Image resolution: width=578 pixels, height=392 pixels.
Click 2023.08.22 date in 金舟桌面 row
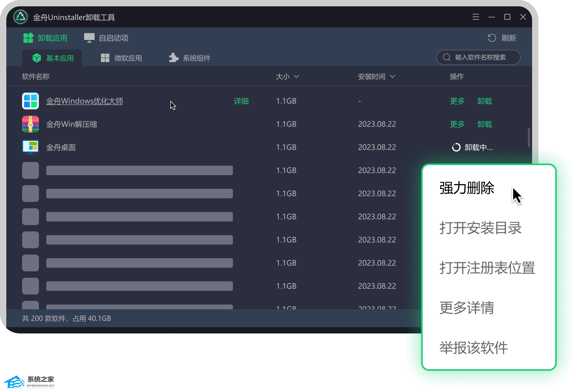(x=377, y=147)
